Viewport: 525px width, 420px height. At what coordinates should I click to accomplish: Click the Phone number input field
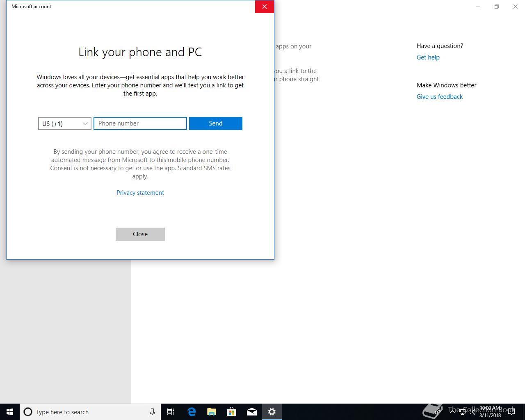coord(140,123)
